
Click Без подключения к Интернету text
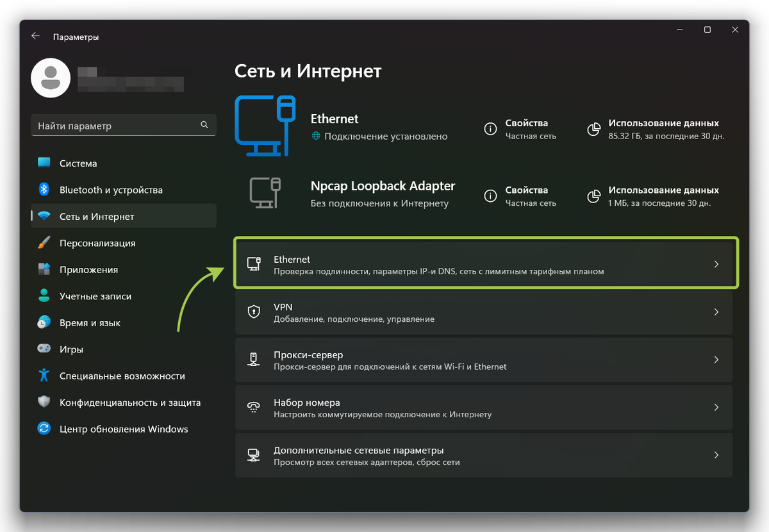[379, 203]
